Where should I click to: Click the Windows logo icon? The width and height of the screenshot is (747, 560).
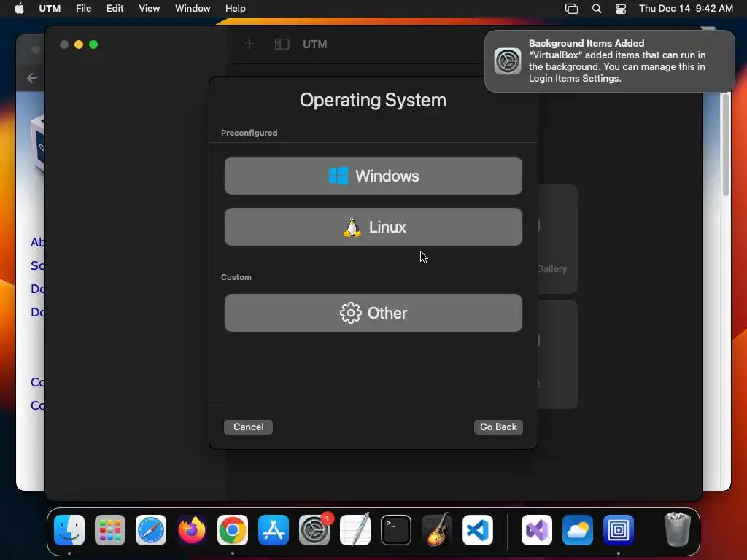(x=338, y=176)
